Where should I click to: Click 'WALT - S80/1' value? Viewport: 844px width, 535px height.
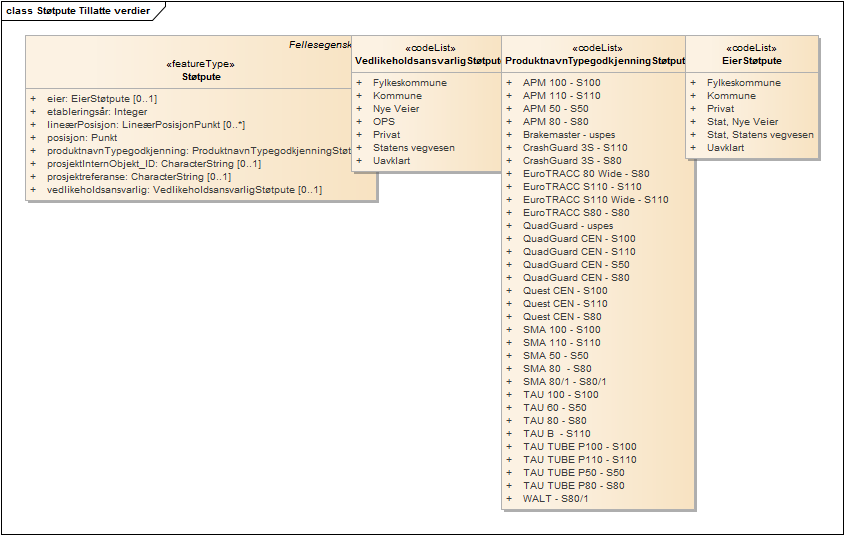pos(555,498)
